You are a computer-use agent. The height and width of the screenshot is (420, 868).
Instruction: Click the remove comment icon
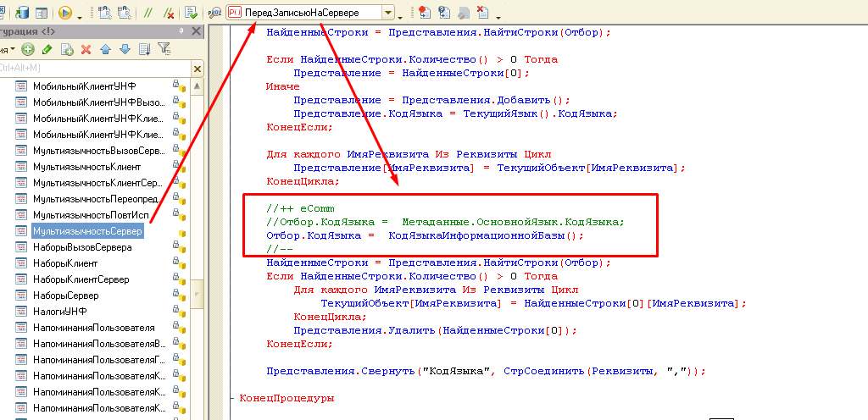(169, 13)
